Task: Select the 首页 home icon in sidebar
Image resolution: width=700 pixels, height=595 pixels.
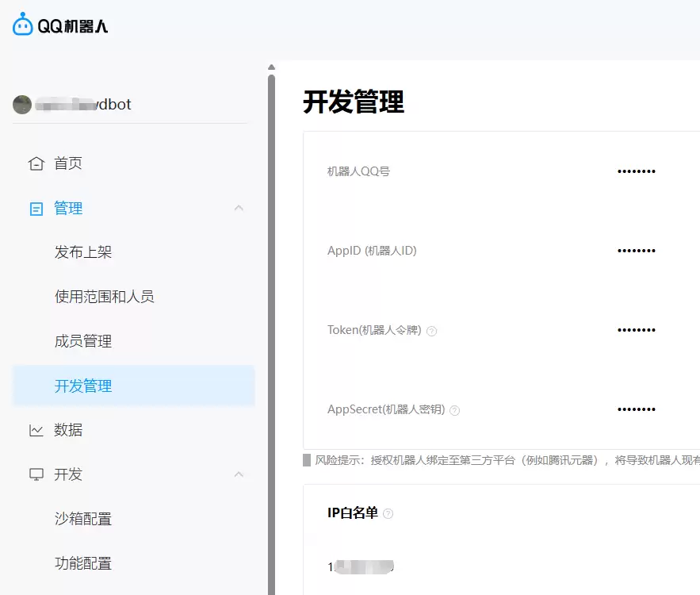Action: click(x=35, y=163)
